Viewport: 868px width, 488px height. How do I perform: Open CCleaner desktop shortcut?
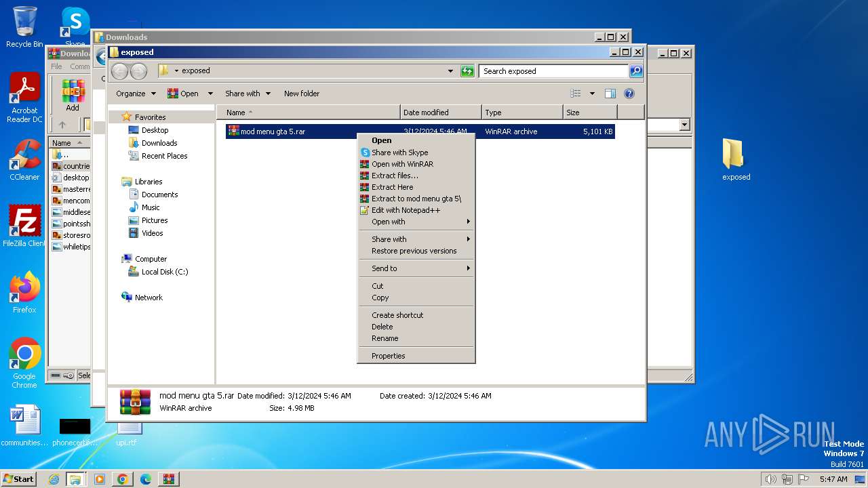[x=24, y=160]
